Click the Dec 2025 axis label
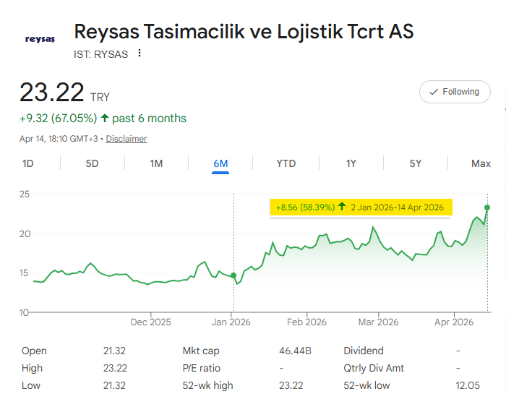The image size is (506, 420). click(150, 322)
